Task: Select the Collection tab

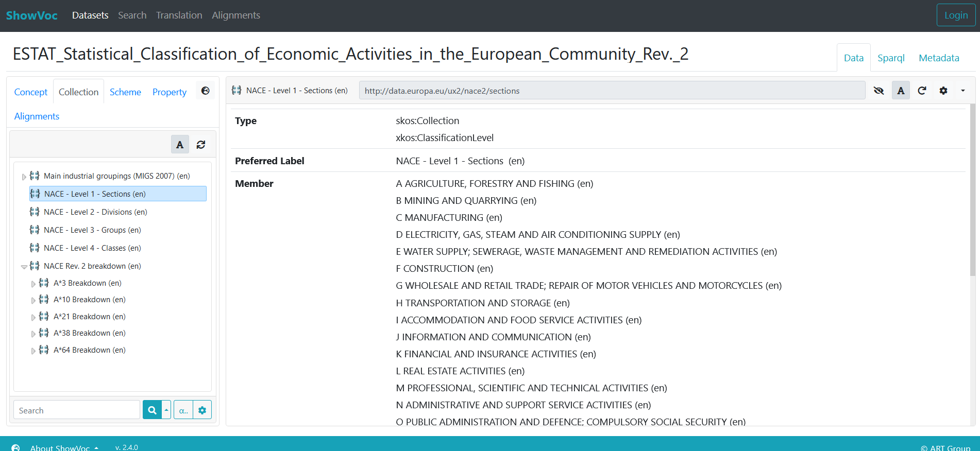Action: (78, 92)
